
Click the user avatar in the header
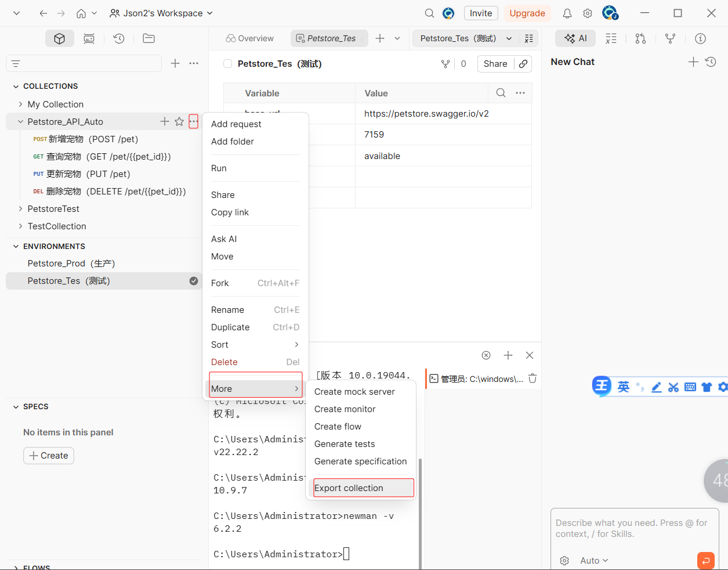610,13
